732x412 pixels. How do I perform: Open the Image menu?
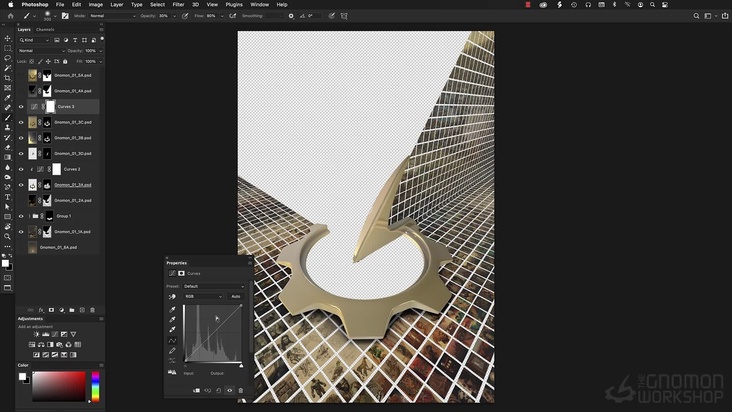95,4
